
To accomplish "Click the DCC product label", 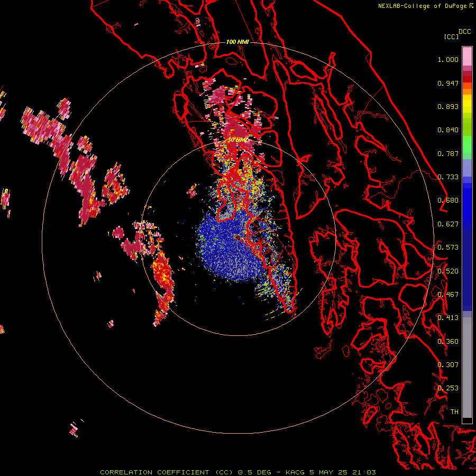I will pos(464,32).
